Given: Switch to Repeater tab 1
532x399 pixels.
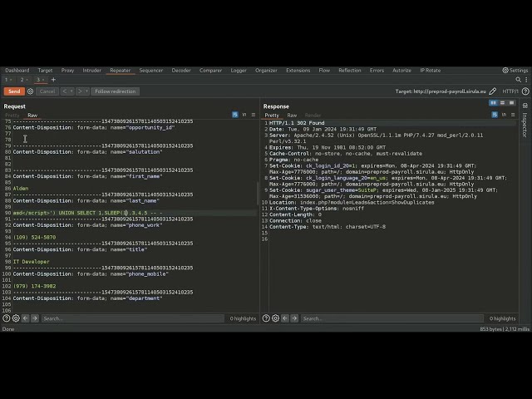Looking at the screenshot, I should (6, 80).
